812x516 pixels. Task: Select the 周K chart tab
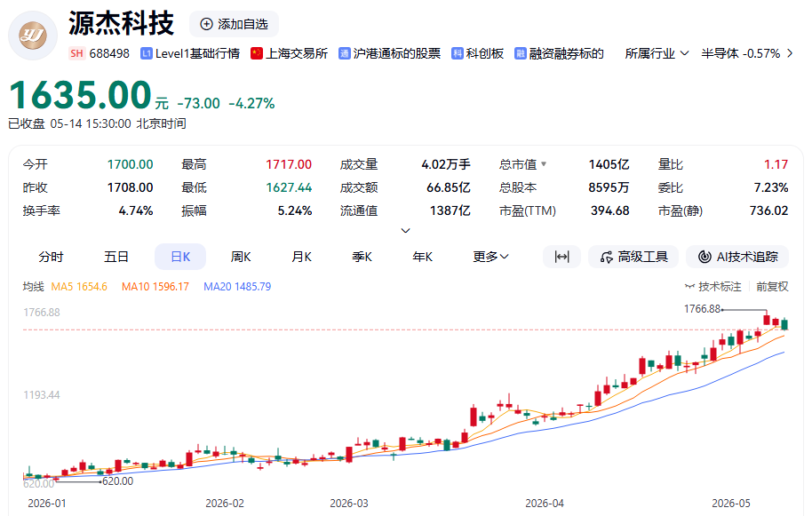[x=241, y=257]
